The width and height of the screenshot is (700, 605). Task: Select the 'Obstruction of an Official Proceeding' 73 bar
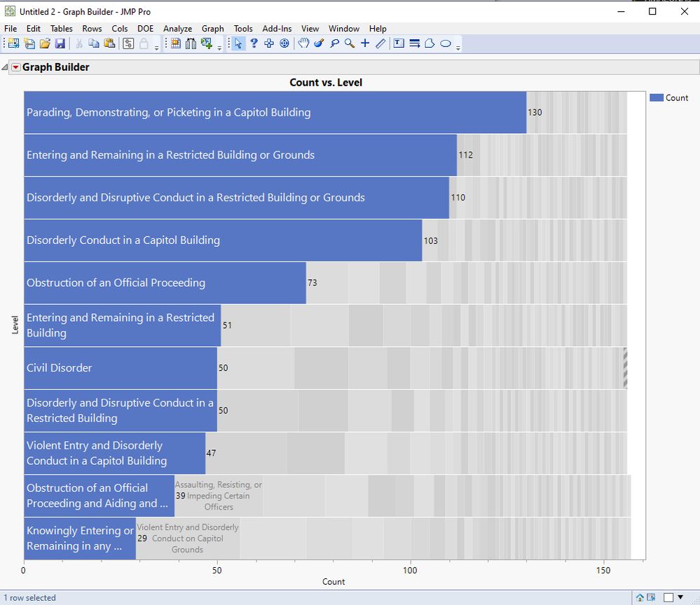pos(165,283)
